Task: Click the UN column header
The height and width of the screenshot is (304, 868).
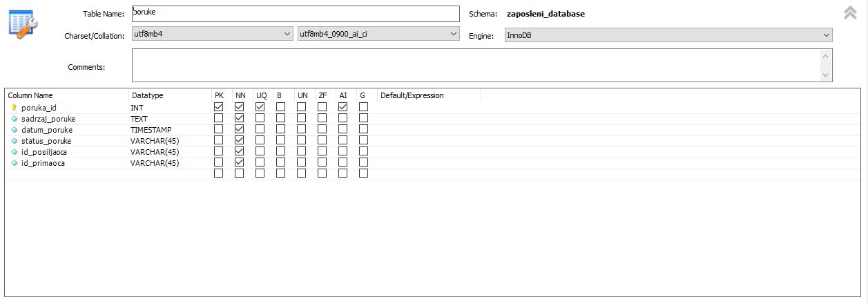Action: [302, 95]
